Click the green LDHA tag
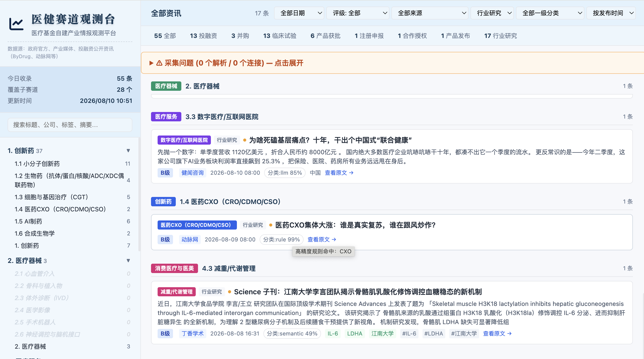 coord(355,334)
